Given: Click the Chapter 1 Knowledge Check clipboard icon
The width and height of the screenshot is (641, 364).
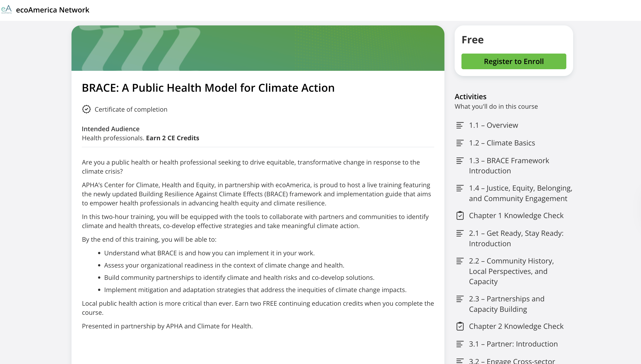Looking at the screenshot, I should (x=460, y=216).
